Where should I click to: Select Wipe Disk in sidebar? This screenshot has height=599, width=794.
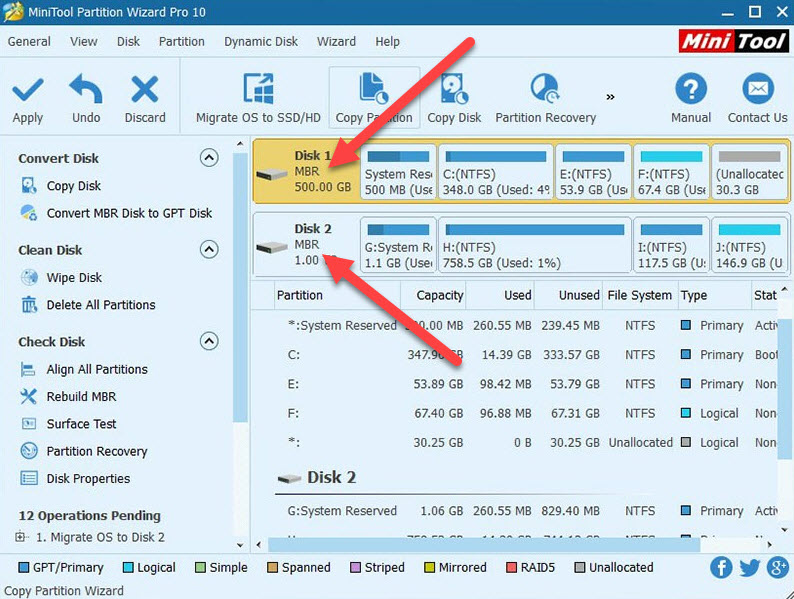[x=74, y=278]
